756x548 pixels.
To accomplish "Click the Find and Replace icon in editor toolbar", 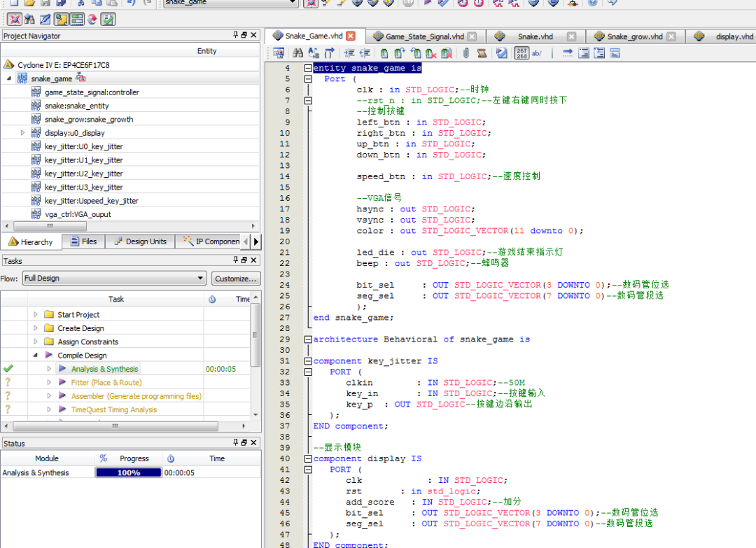I will click(x=313, y=53).
